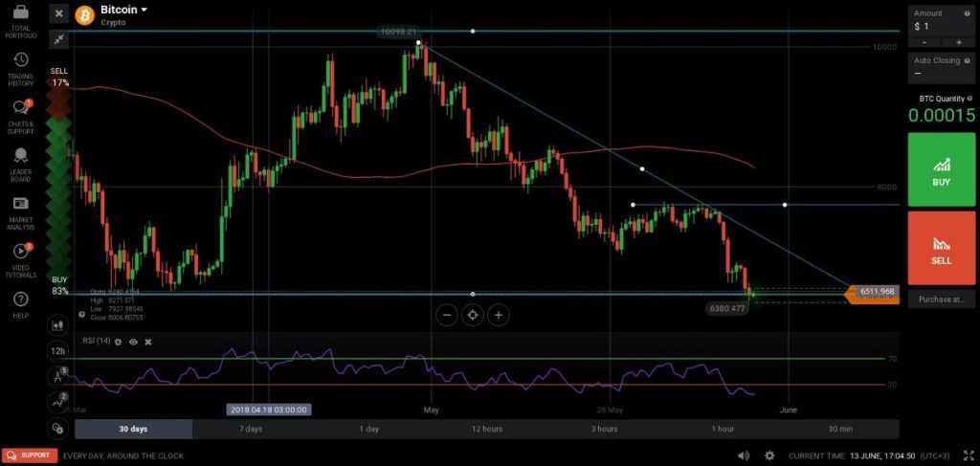Zoom out the chart with minus button
980x466 pixels.
point(447,316)
